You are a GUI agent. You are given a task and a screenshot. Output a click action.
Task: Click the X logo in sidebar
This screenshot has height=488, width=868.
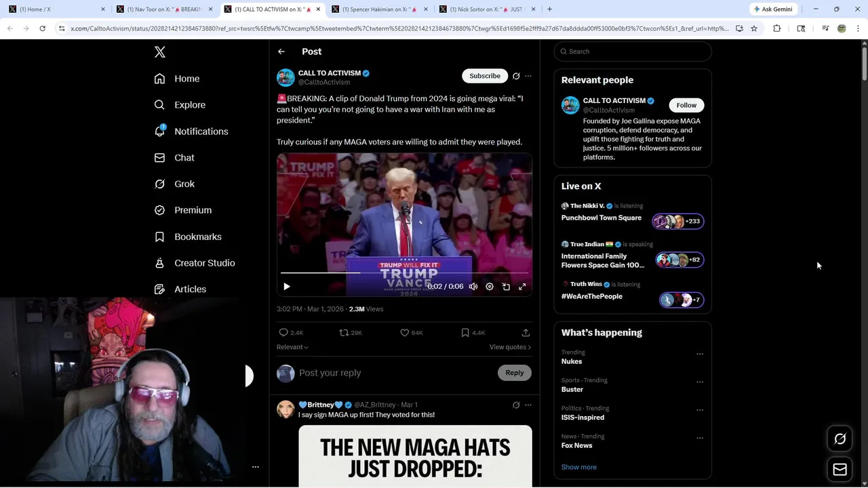160,52
